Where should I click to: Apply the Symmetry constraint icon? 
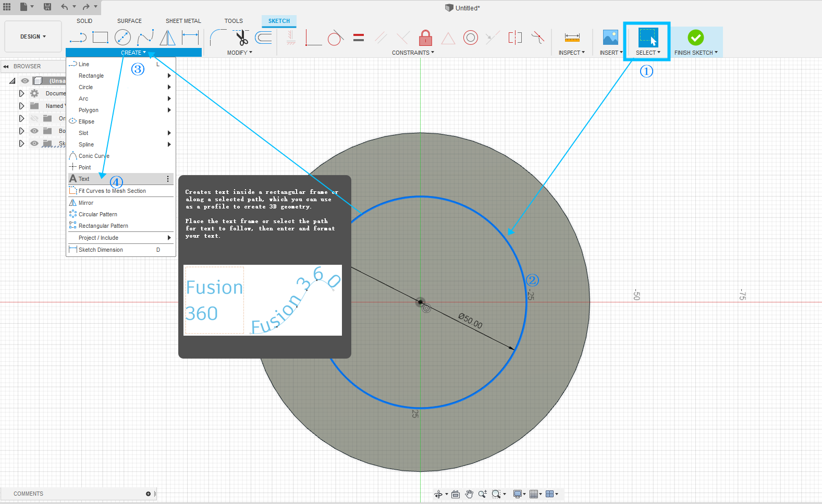coord(515,38)
